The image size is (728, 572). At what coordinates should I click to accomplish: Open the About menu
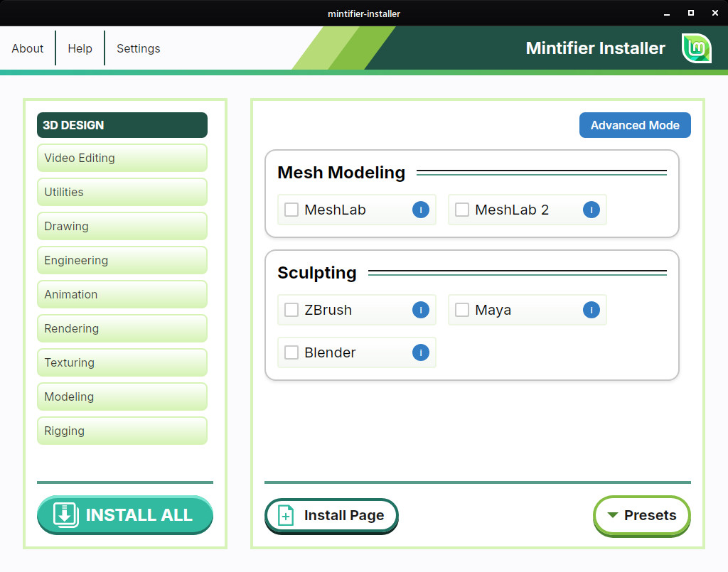[x=28, y=48]
